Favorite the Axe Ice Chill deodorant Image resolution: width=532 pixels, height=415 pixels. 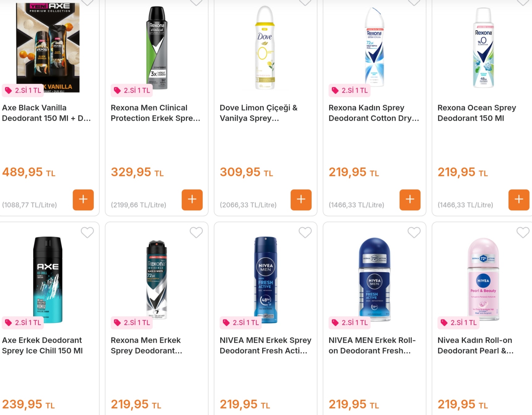87,233
